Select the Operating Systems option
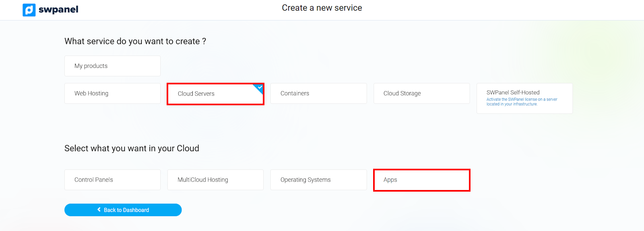 pos(318,180)
